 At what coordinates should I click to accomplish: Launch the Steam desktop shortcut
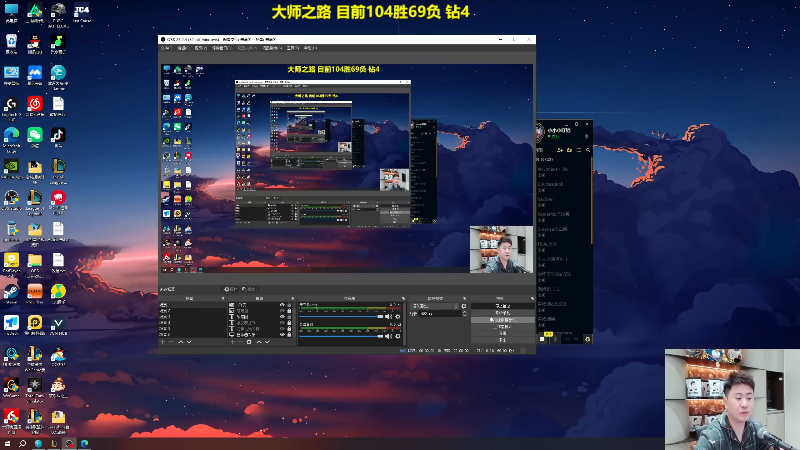click(11, 291)
